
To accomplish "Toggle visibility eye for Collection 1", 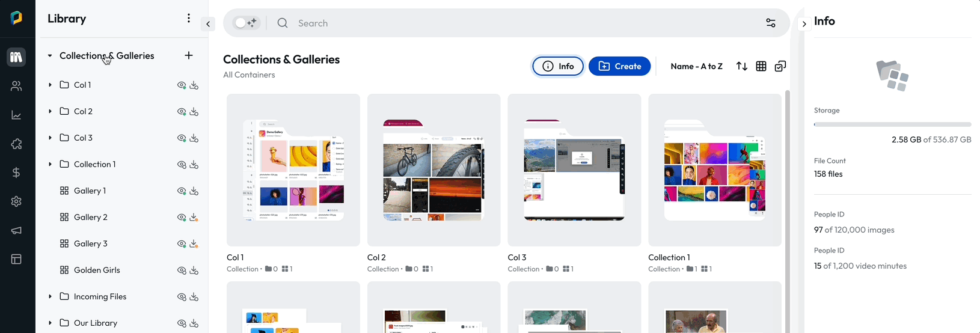I will click(x=181, y=165).
